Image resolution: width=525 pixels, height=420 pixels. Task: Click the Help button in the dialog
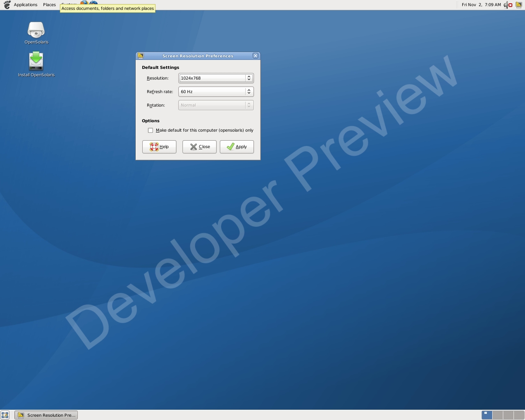159,147
